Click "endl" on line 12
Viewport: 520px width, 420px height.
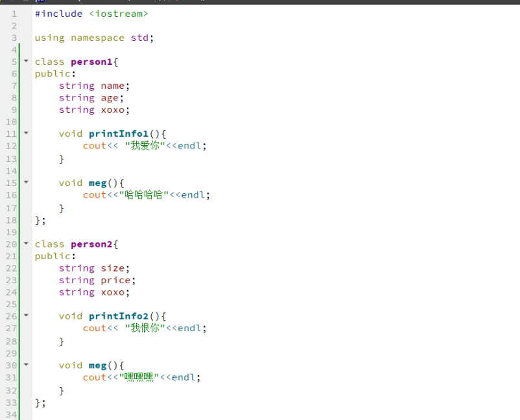tap(189, 146)
